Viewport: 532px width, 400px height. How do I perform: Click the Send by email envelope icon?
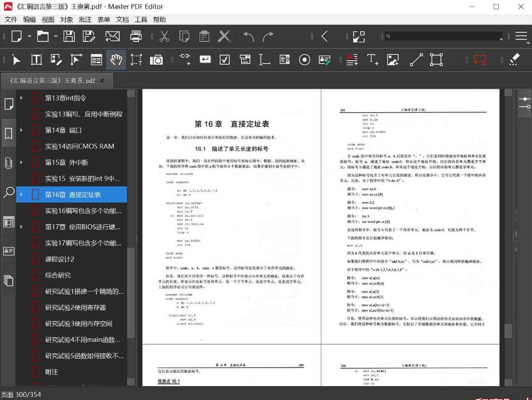[x=112, y=36]
